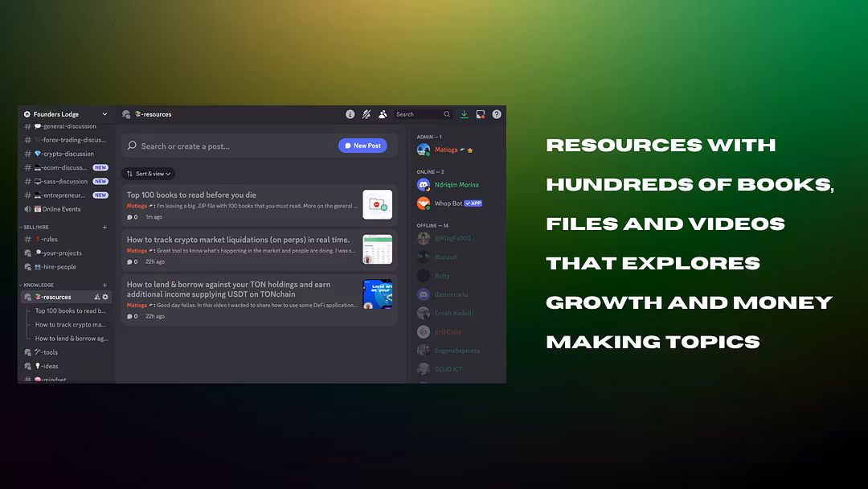Open the help question mark icon
The width and height of the screenshot is (868, 489).
497,114
